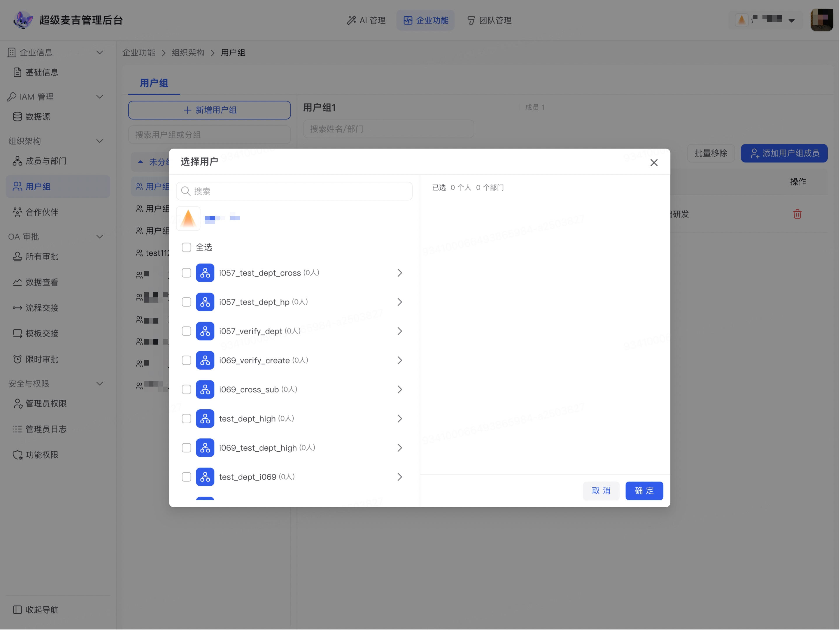Click the department icon for i057_test_dept_cross
Image resolution: width=840 pixels, height=630 pixels.
(x=205, y=273)
